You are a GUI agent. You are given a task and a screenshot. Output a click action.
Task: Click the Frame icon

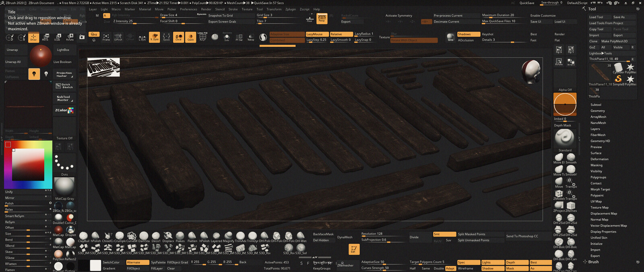pos(106,37)
